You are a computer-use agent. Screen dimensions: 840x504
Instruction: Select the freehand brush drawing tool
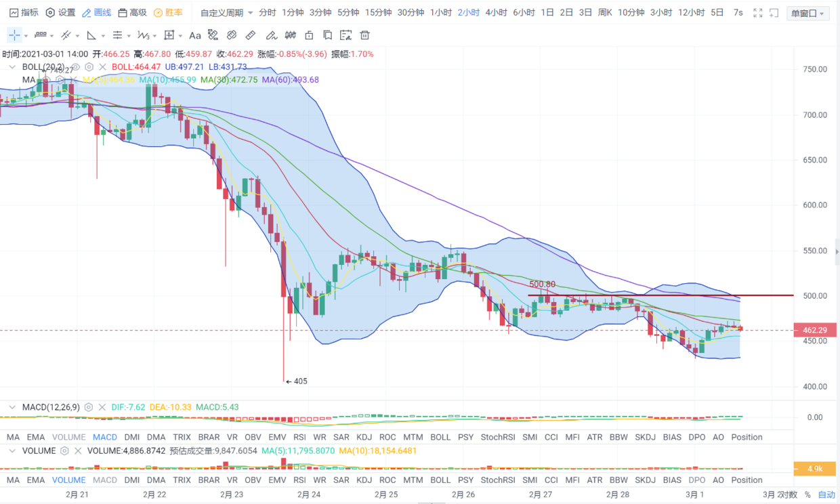point(272,35)
